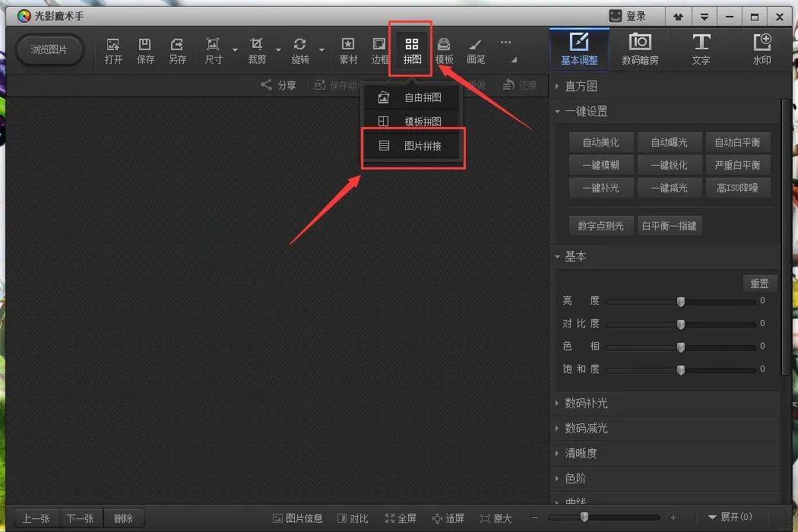Choose 模板拼图 from the menu

[411, 121]
